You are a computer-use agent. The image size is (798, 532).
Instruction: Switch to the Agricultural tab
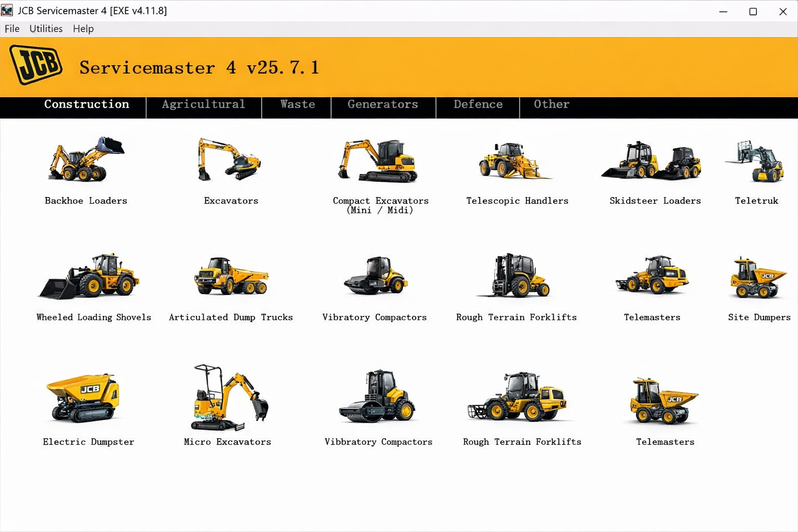(203, 104)
